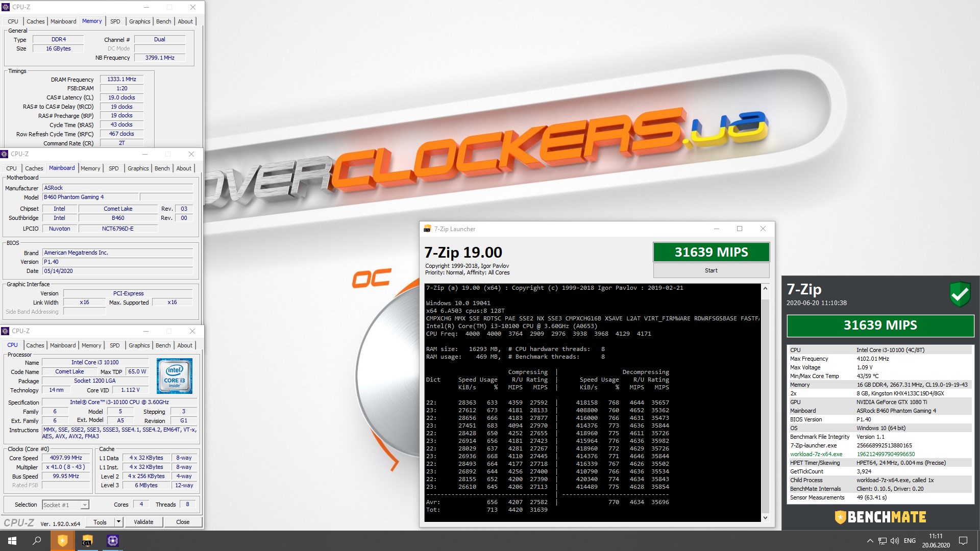Screen dimensions: 980x551
Task: Open 7-Zip launcher taskbar icon
Action: (x=87, y=541)
